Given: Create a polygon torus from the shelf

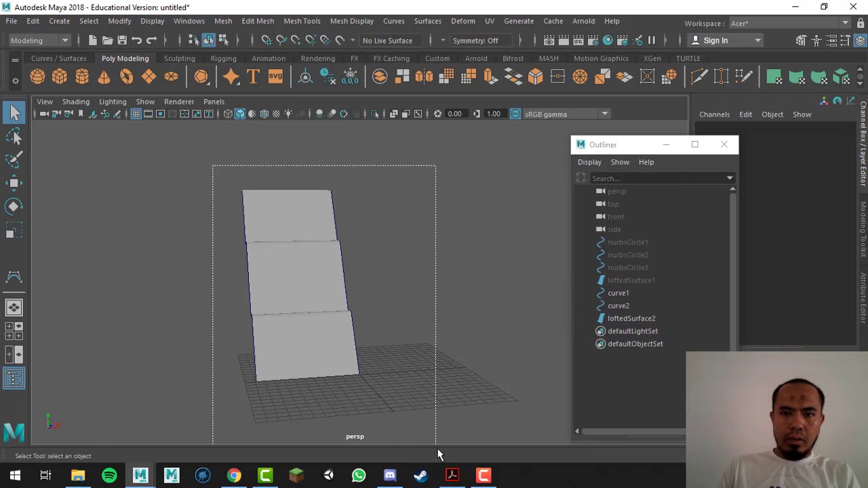Looking at the screenshot, I should pos(127,77).
